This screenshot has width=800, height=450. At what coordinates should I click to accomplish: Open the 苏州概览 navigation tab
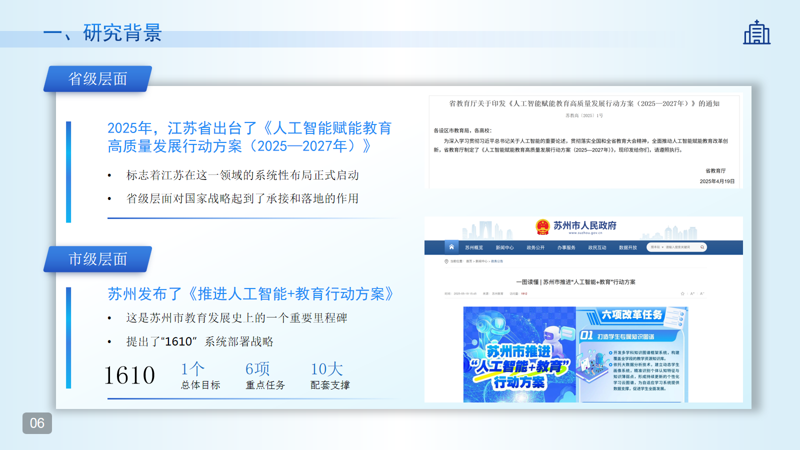[x=474, y=247]
